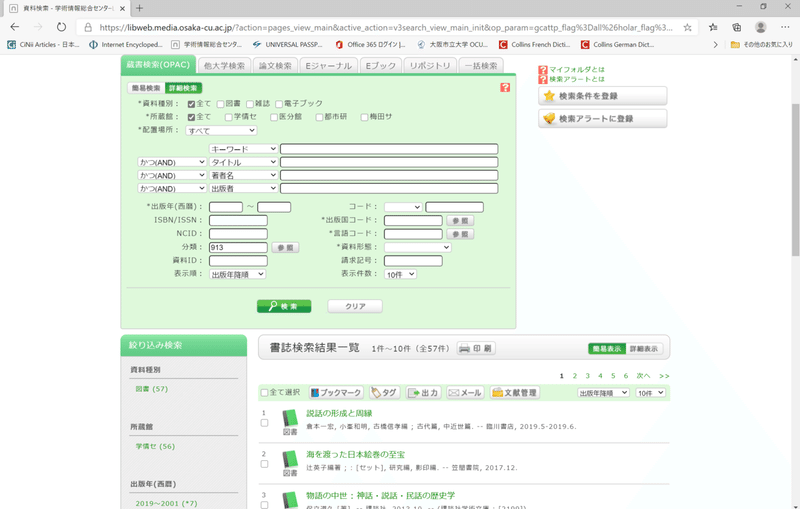
Task: Click the browser back arrow
Action: click(14, 27)
